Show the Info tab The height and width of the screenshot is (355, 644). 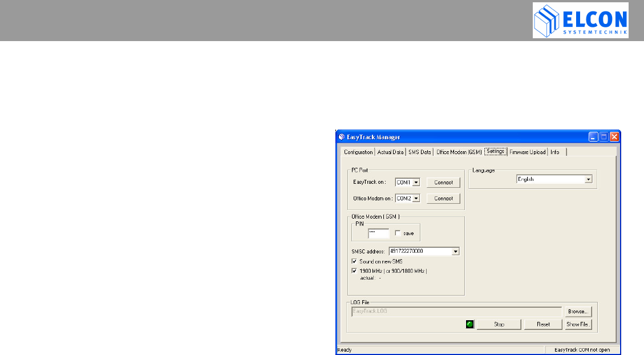pyautogui.click(x=555, y=152)
